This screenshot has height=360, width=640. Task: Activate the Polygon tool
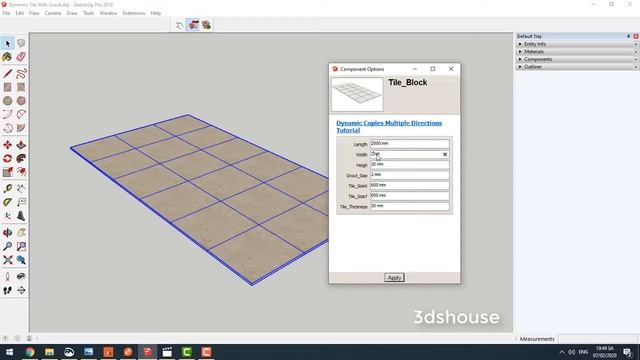21,100
